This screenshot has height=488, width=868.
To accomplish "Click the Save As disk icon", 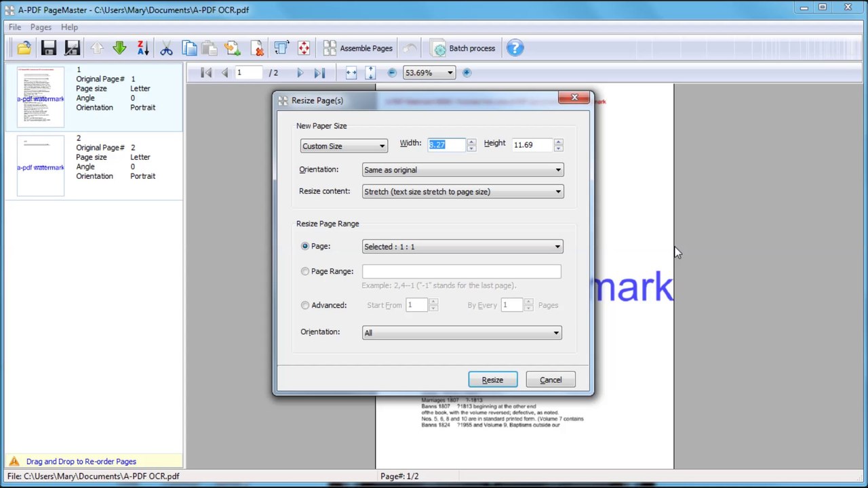I will click(72, 48).
